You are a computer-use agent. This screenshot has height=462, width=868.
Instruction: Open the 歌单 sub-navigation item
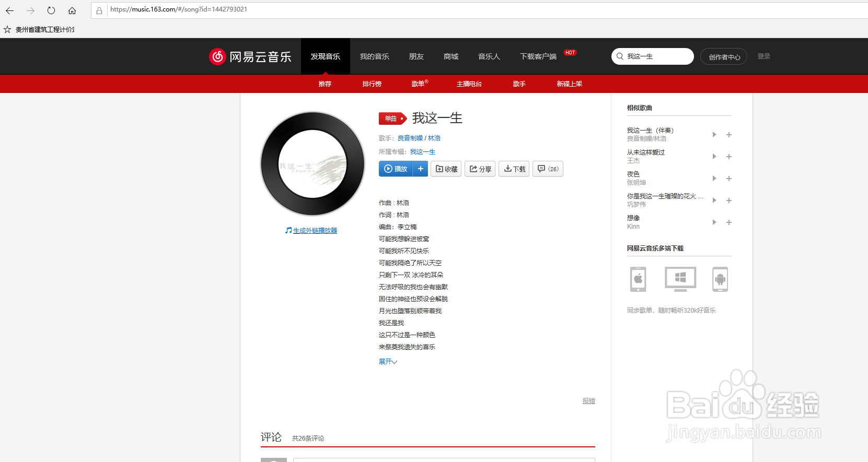[419, 84]
